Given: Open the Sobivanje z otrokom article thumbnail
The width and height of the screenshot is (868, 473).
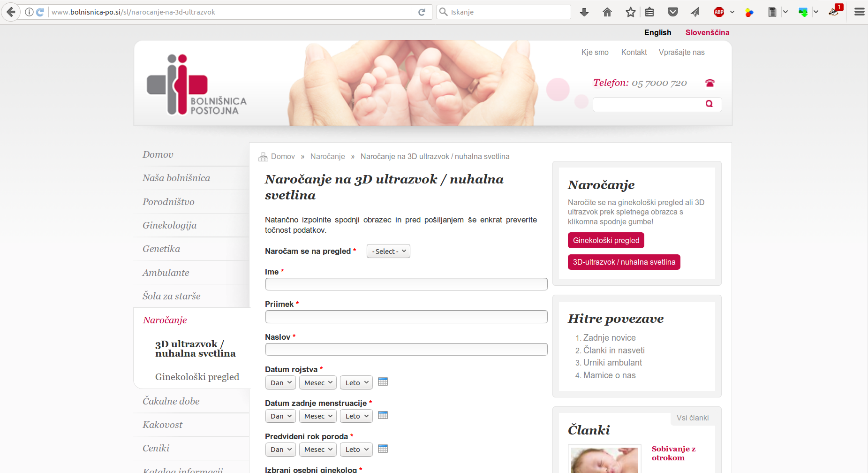Looking at the screenshot, I should 604,459.
